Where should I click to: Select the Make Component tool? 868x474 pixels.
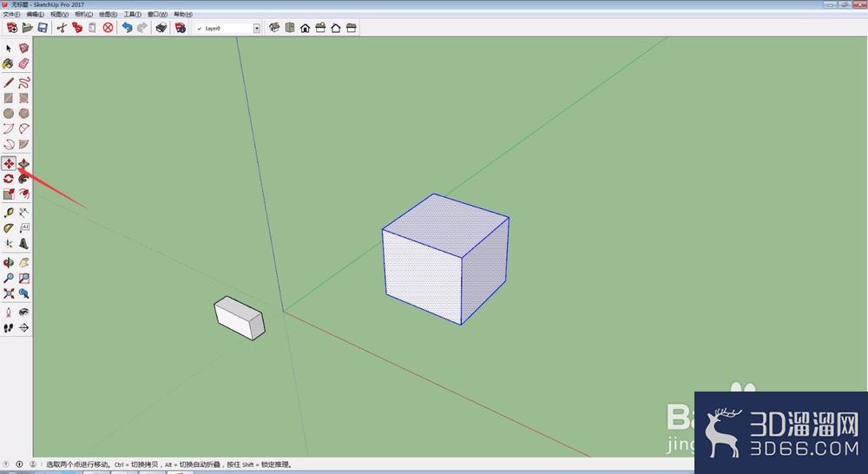tap(23, 49)
